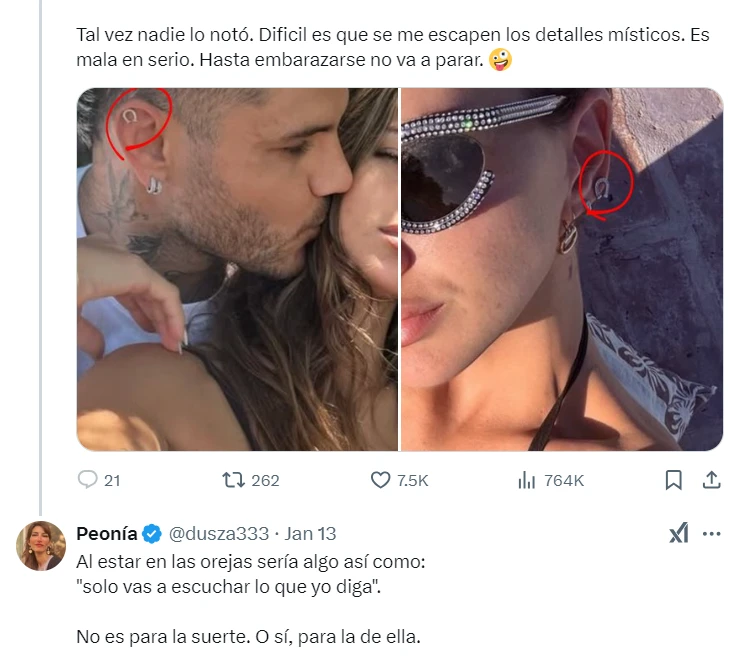Open the left photo of the couple kissing
This screenshot has width=732, height=657.
click(x=237, y=269)
